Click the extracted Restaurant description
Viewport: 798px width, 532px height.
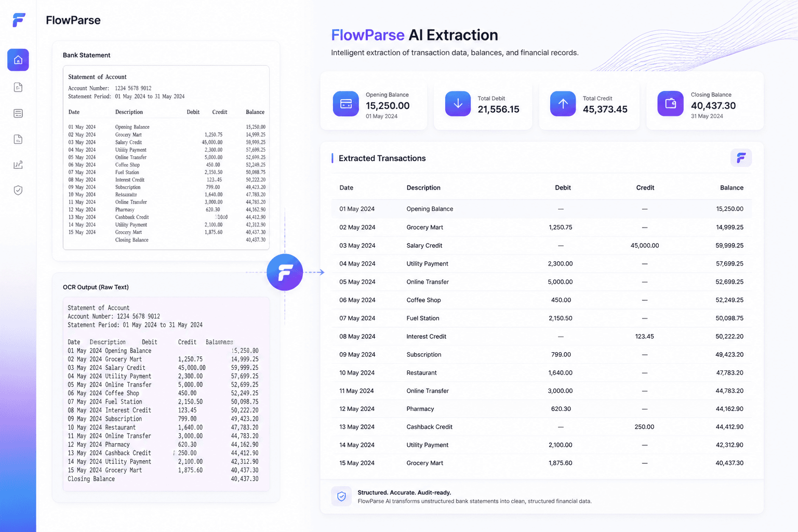[421, 373]
